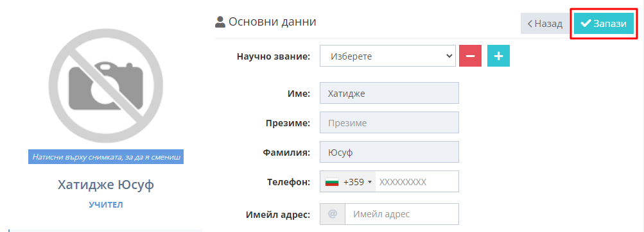Focus the Име field containing Хатидже
The image size is (644, 232).
click(389, 93)
